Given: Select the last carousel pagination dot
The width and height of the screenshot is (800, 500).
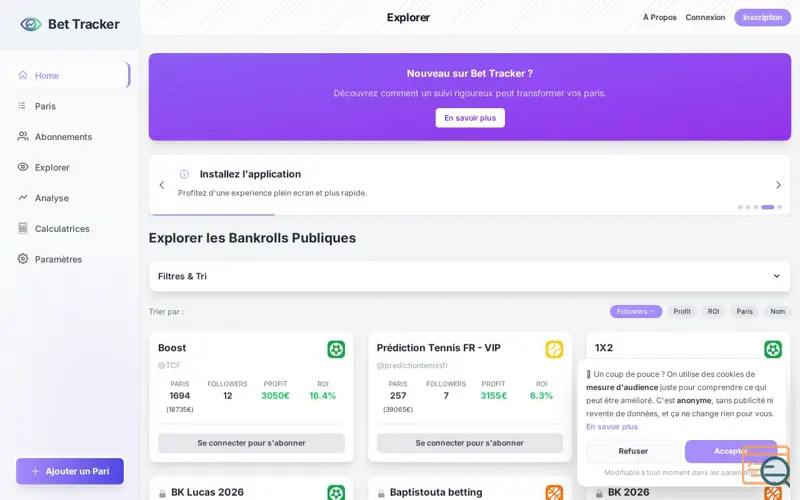Looking at the screenshot, I should [779, 207].
